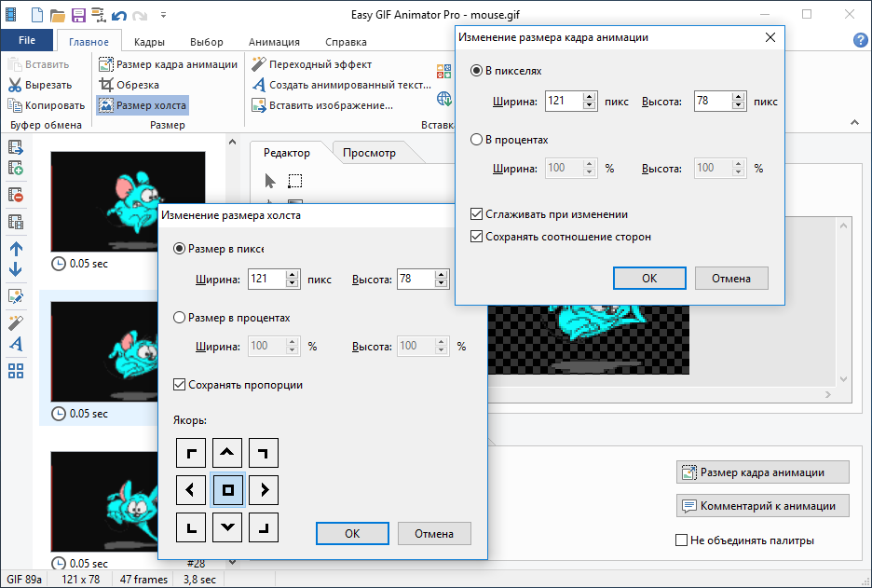Set the anchor to top-right corner
The image size is (872, 588).
[264, 453]
